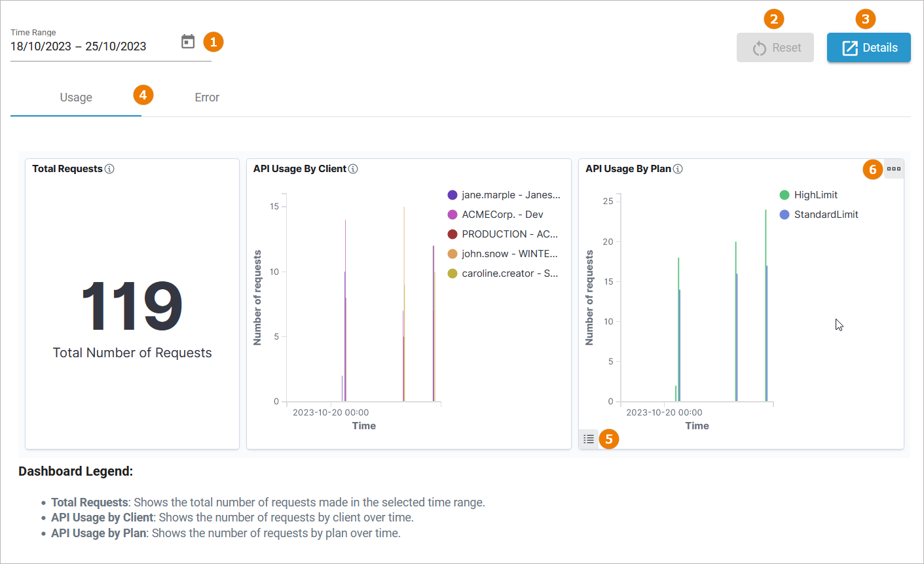Open the ellipsis options menu on API Usage By Plan
Screen dimensions: 924x564
pyautogui.click(x=895, y=169)
